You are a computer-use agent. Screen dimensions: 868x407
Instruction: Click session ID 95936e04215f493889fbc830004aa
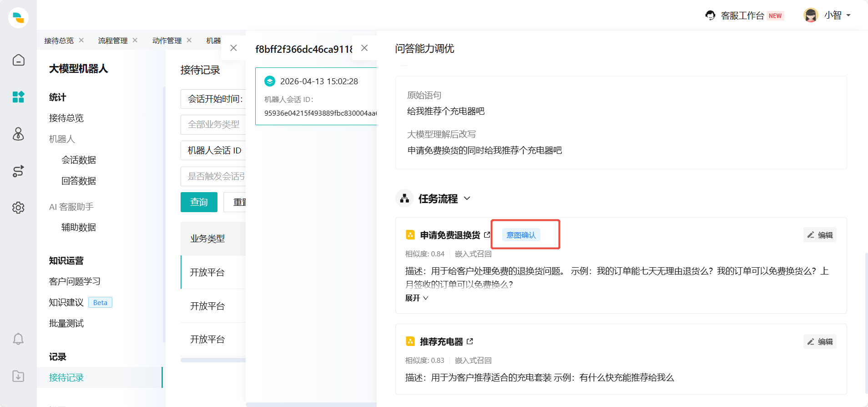click(321, 113)
